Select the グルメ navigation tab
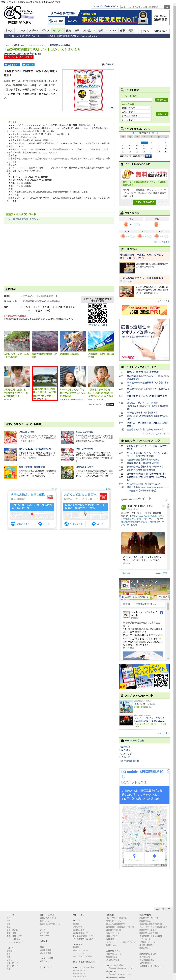Viewport: 176px width, 980px height. click(x=46, y=30)
